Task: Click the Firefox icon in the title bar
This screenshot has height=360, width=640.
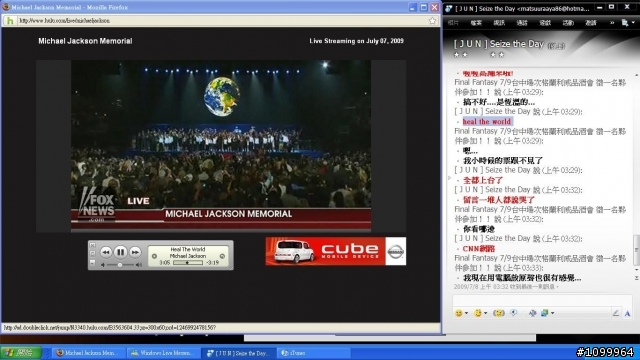Action: 6,7
